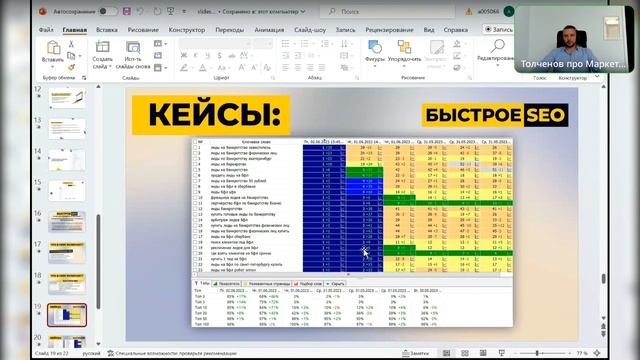The image size is (640, 360).
Task: Open the font color dropdown arrow
Action: pyautogui.click(x=211, y=68)
